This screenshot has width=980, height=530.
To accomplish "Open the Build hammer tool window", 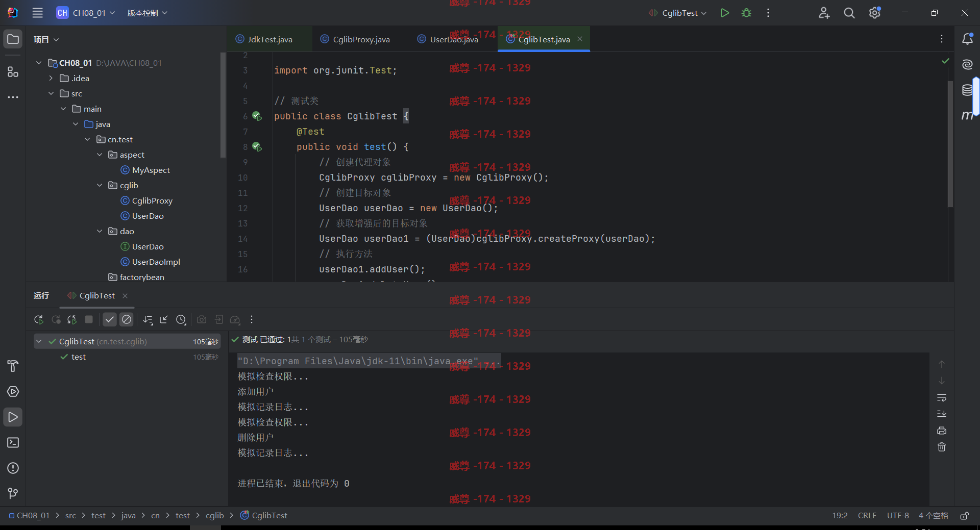I will click(x=13, y=366).
